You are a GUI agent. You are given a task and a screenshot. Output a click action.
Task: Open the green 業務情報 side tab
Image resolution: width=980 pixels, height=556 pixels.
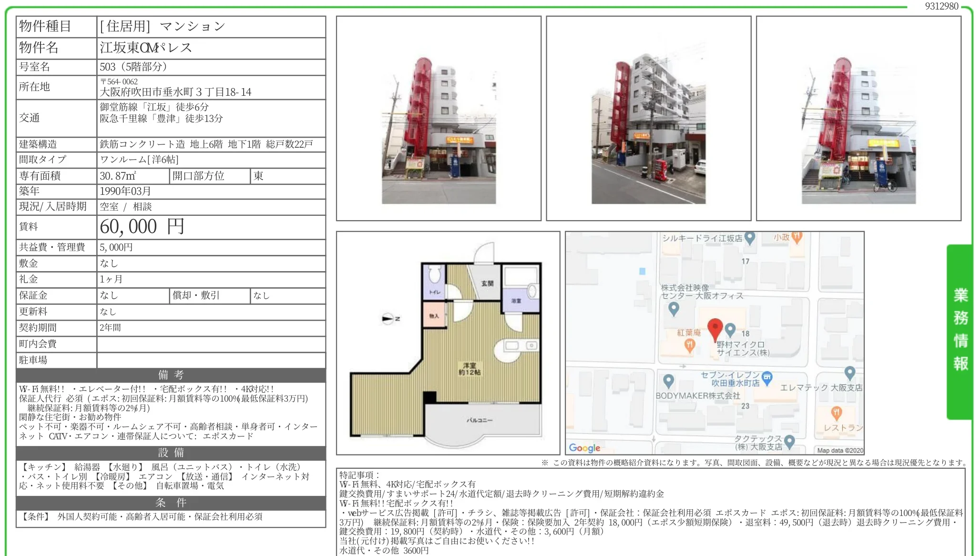pyautogui.click(x=960, y=331)
